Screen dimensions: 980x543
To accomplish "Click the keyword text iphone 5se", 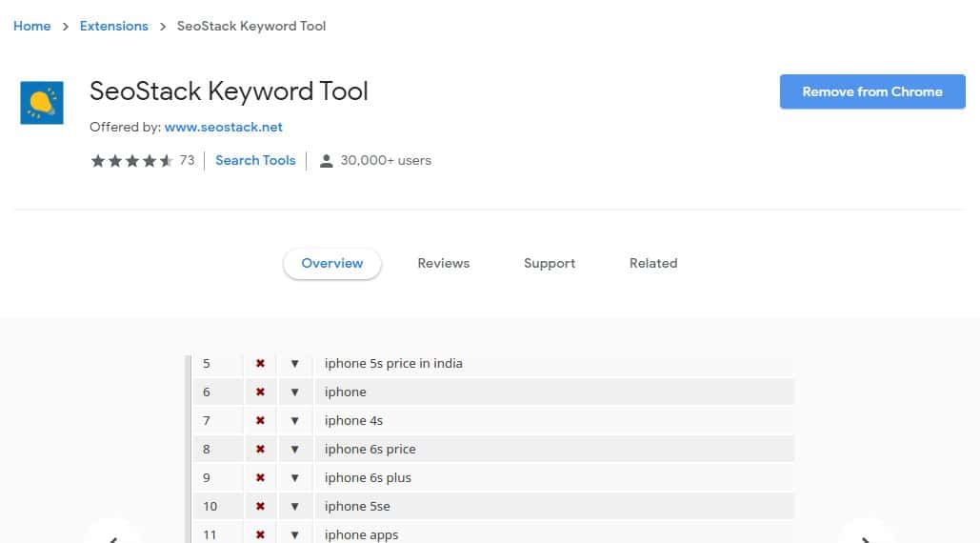I will (x=357, y=506).
